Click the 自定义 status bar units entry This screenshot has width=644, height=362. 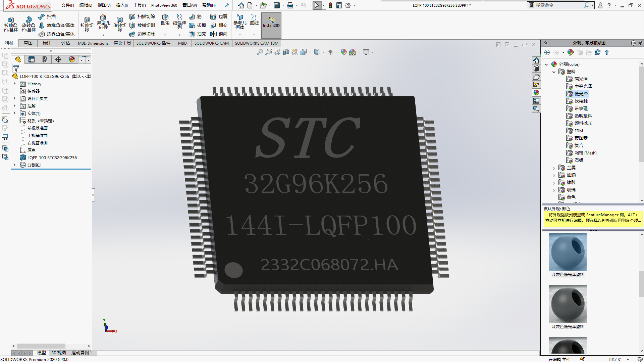[x=615, y=359]
